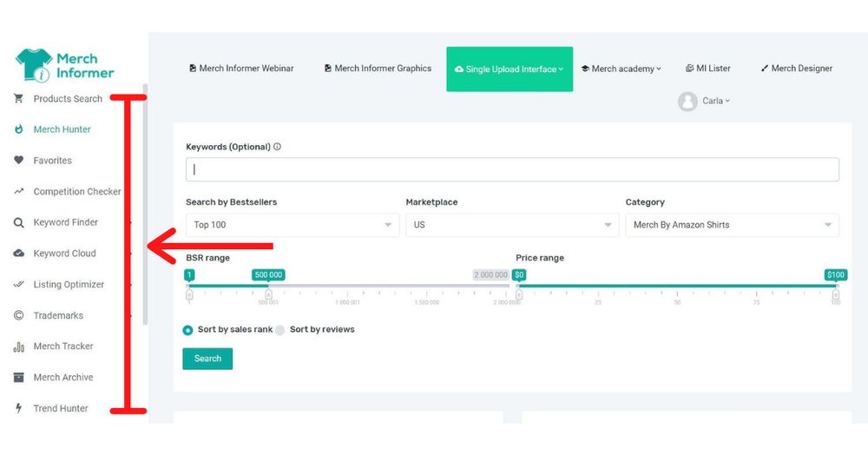Open the Marketplace US dropdown
This screenshot has width=868, height=456.
[x=512, y=225]
